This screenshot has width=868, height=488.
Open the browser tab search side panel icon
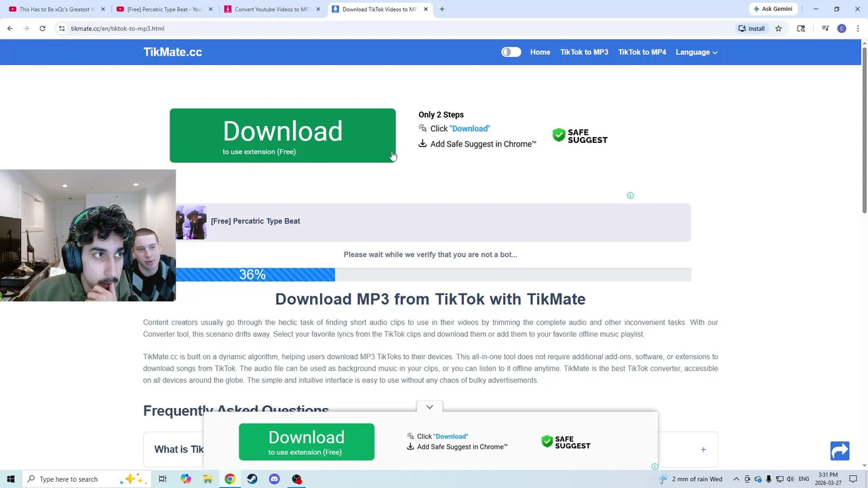coord(801,28)
